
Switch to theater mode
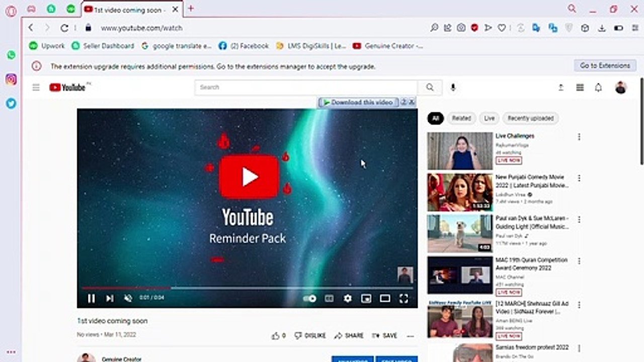coord(385,299)
